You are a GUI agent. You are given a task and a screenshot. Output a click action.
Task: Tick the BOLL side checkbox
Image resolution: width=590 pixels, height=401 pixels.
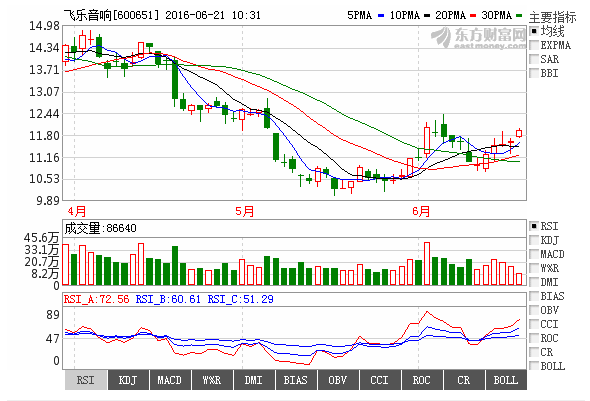tap(534, 366)
